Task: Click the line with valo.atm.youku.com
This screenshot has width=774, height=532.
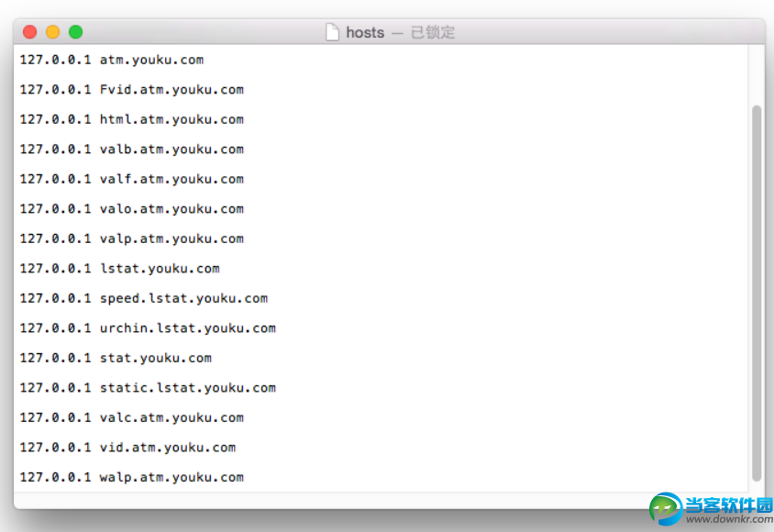Action: [x=132, y=209]
